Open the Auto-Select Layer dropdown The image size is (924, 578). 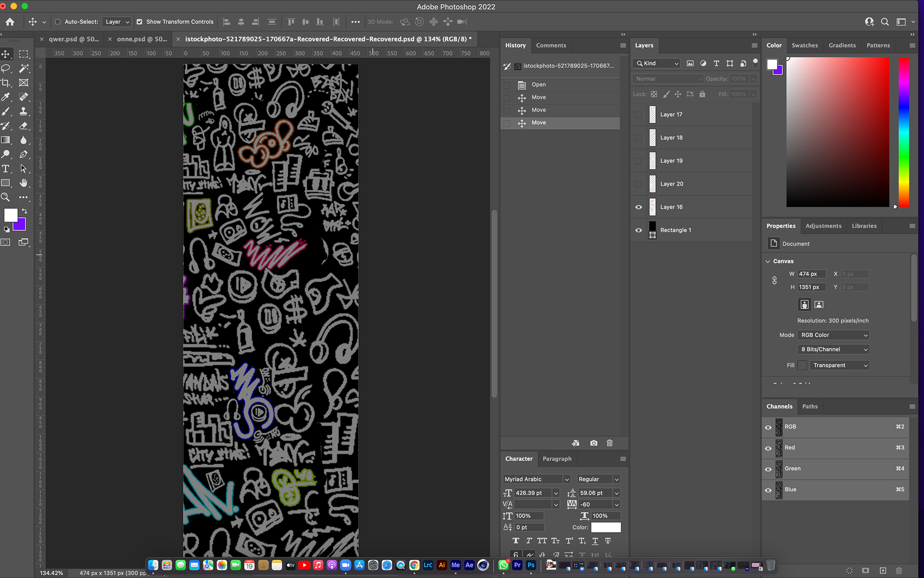[117, 22]
